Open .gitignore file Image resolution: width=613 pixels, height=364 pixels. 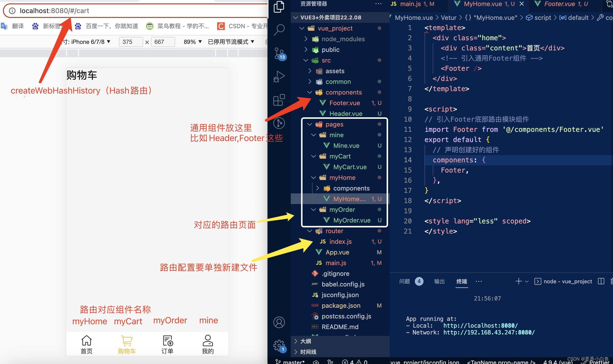(x=340, y=274)
